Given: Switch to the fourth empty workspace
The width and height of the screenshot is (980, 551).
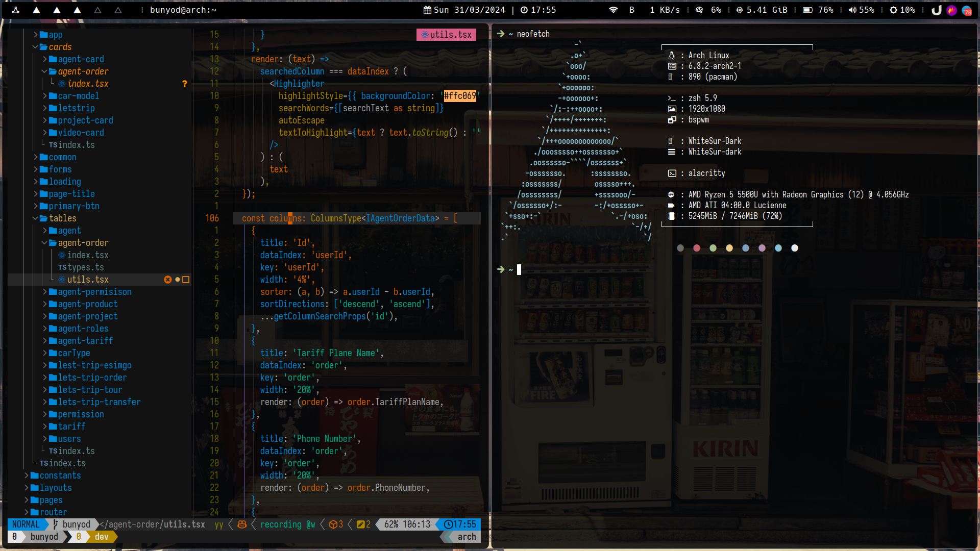Looking at the screenshot, I should 97,10.
